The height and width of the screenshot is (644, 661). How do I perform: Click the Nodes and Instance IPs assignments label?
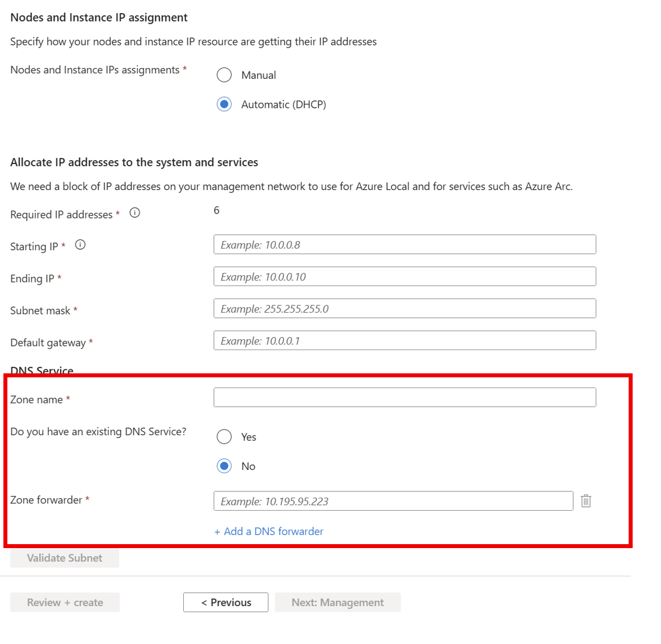tap(95, 70)
